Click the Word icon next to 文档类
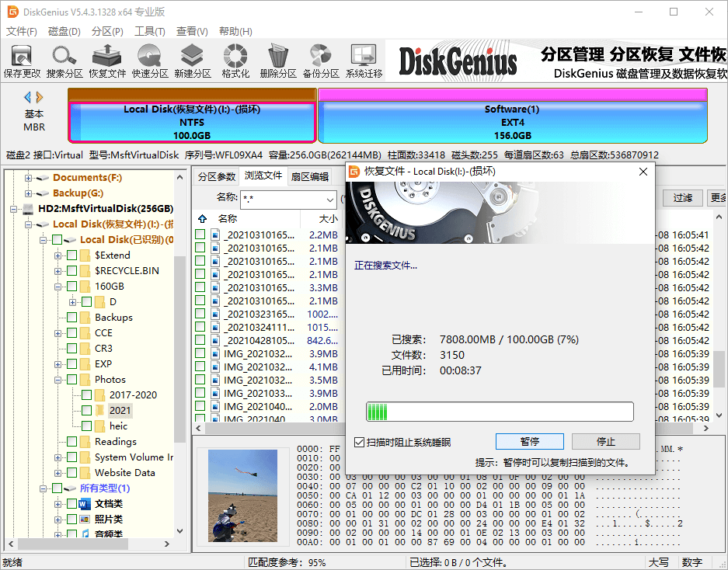The width and height of the screenshot is (728, 570). 85,504
